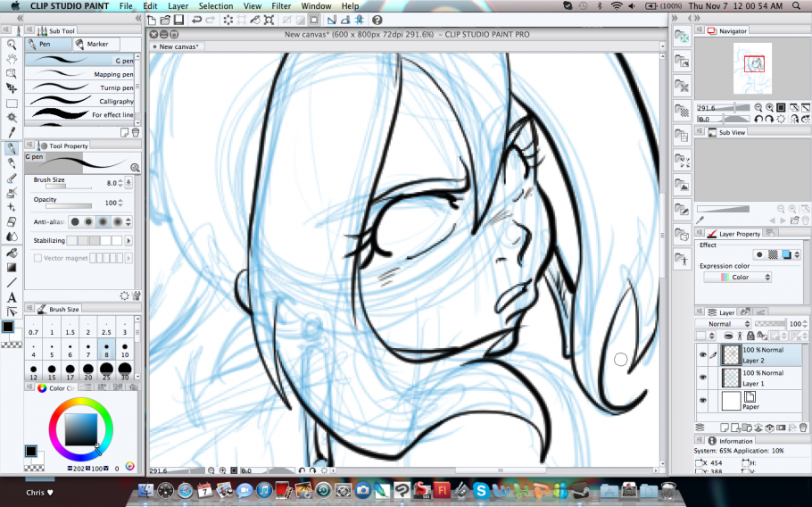
Task: Select the Gradient tool
Action: coord(12,268)
